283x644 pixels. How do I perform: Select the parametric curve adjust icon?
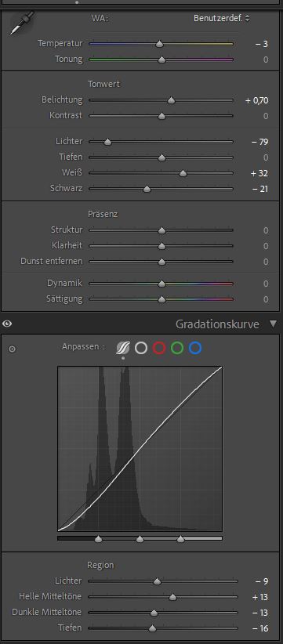click(123, 348)
